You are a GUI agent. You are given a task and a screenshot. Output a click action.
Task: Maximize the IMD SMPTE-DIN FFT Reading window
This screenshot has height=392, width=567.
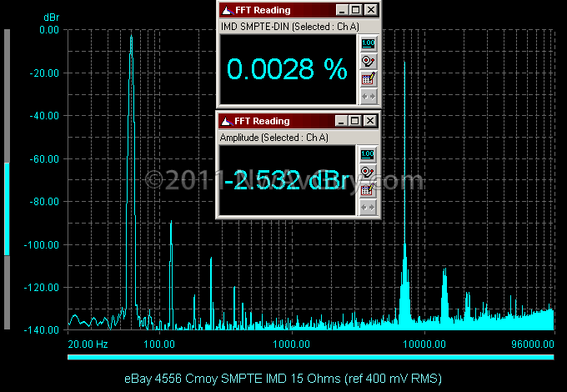coord(355,10)
